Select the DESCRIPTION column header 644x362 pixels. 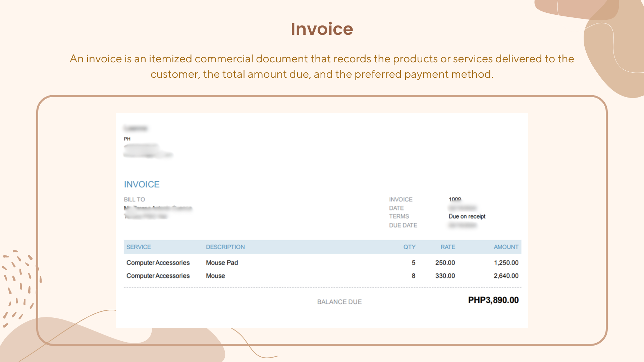pos(225,247)
